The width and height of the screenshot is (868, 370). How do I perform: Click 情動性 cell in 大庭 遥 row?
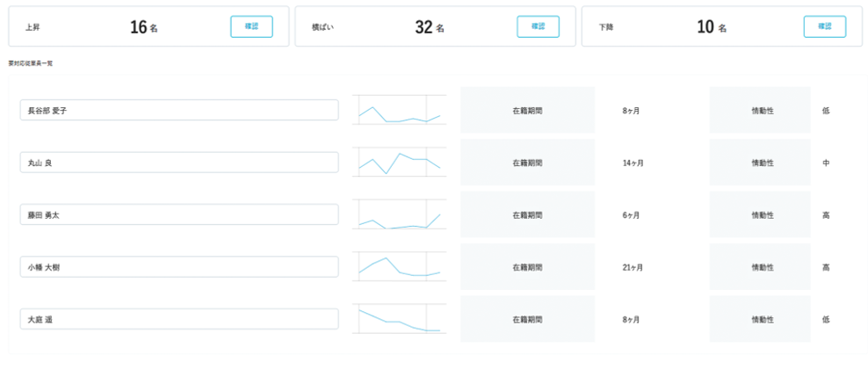pyautogui.click(x=762, y=319)
